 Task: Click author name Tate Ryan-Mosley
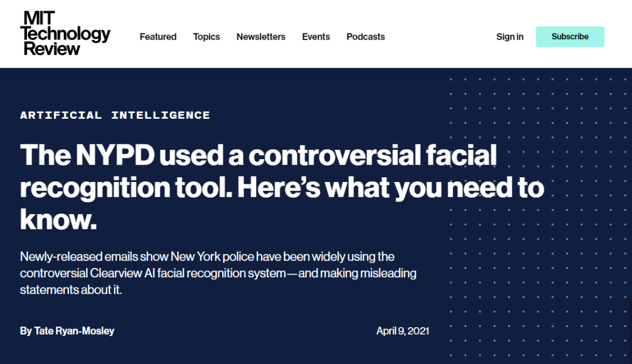(x=74, y=331)
